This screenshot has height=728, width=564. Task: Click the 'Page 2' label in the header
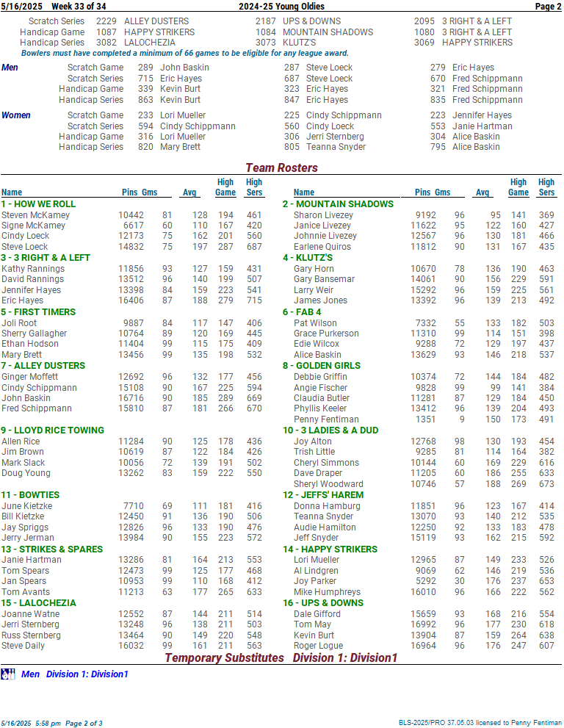coord(549,7)
